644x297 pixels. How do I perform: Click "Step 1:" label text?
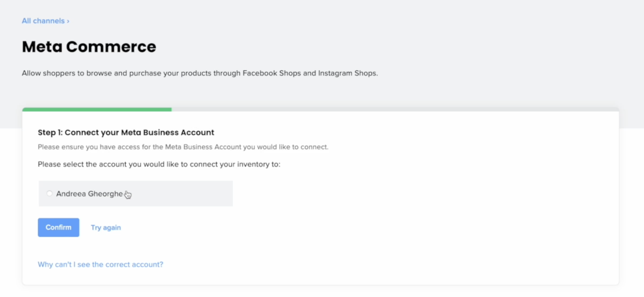click(50, 132)
